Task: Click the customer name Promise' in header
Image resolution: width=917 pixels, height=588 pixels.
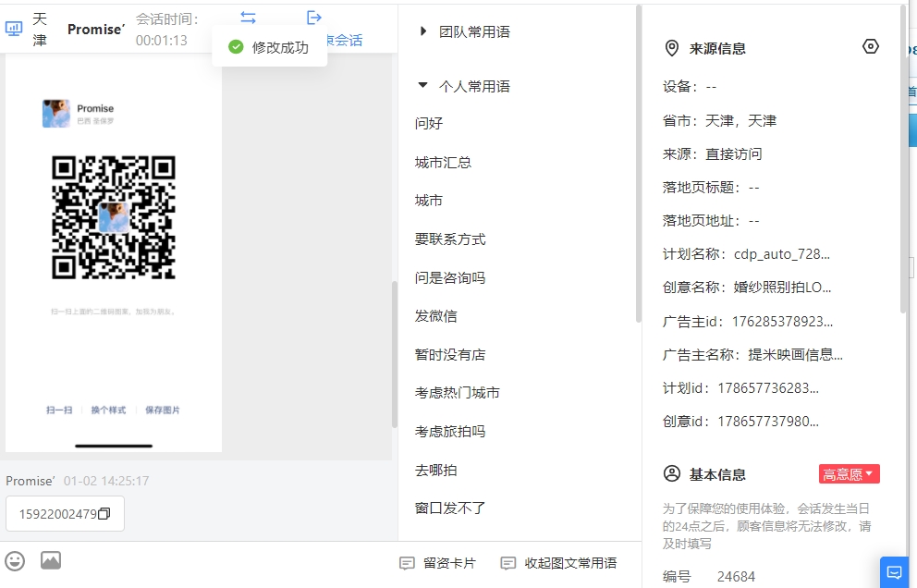Action: (x=96, y=30)
